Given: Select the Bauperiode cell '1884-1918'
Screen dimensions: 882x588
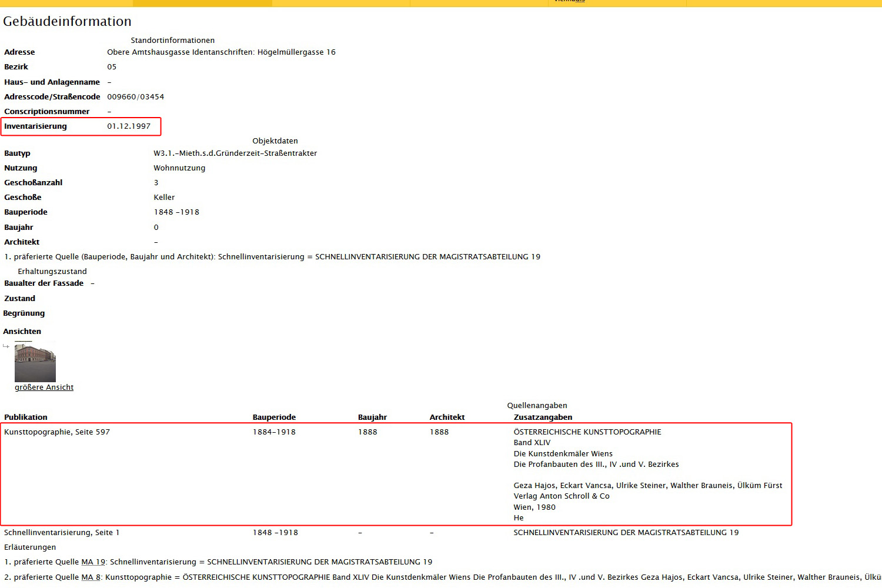Looking at the screenshot, I should coord(274,432).
